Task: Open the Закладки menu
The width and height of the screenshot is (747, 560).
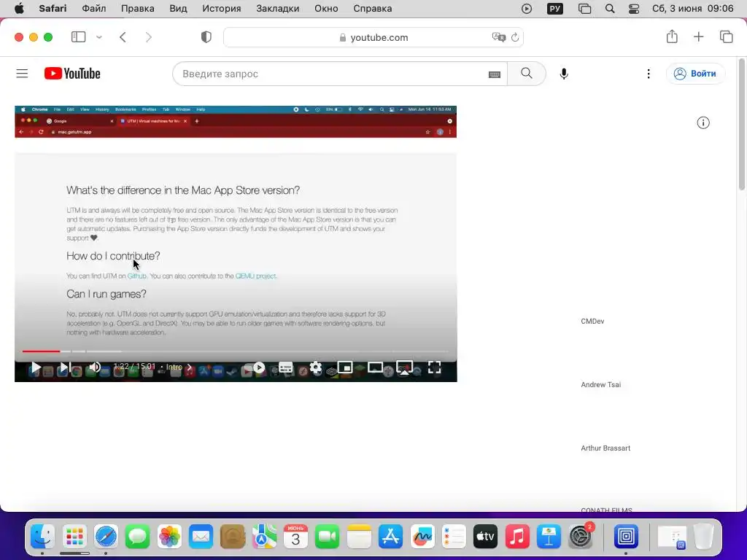Action: click(x=278, y=9)
